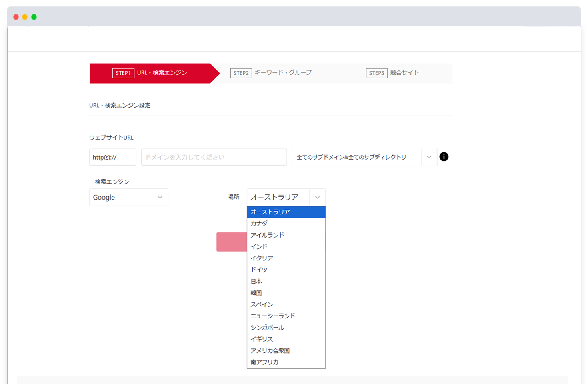Click the http(s):// protocol field
This screenshot has height=384, width=588.
(113, 157)
